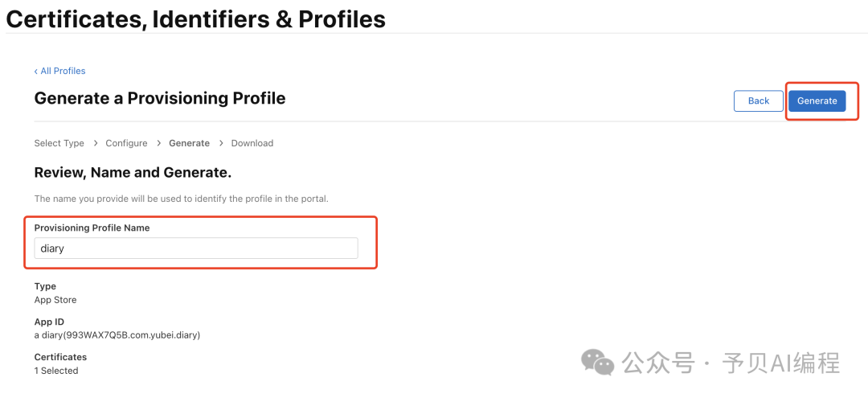Click the All Profiles back link
Screen dimensions: 868x398
click(x=60, y=71)
